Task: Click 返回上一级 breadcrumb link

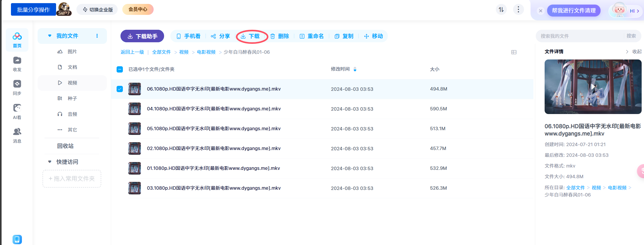Action: [132, 52]
